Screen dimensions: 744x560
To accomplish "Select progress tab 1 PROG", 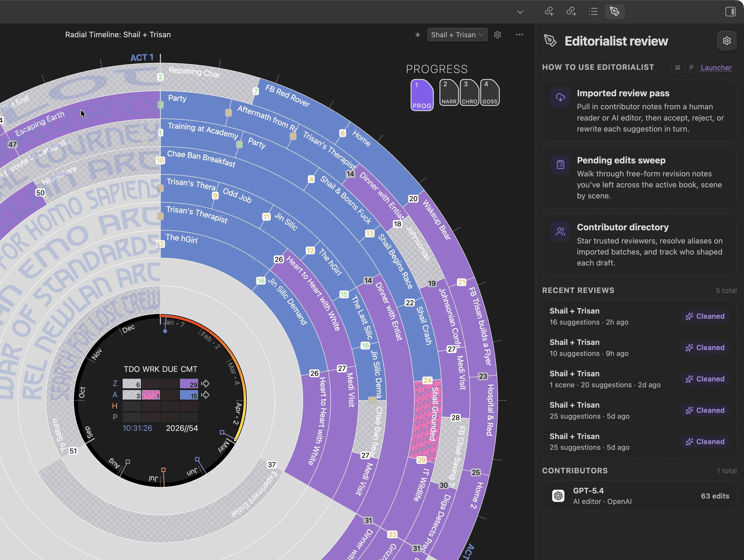I will tap(422, 95).
